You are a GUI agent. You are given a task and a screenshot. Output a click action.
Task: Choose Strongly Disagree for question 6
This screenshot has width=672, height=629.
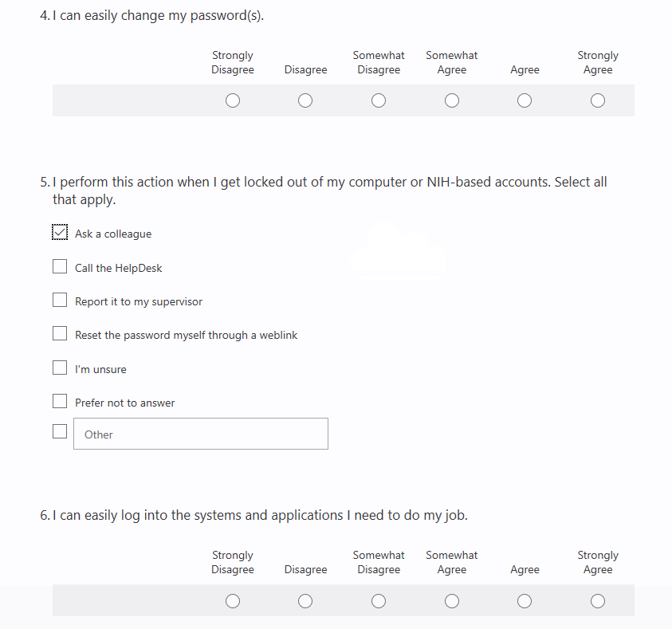[x=233, y=601]
